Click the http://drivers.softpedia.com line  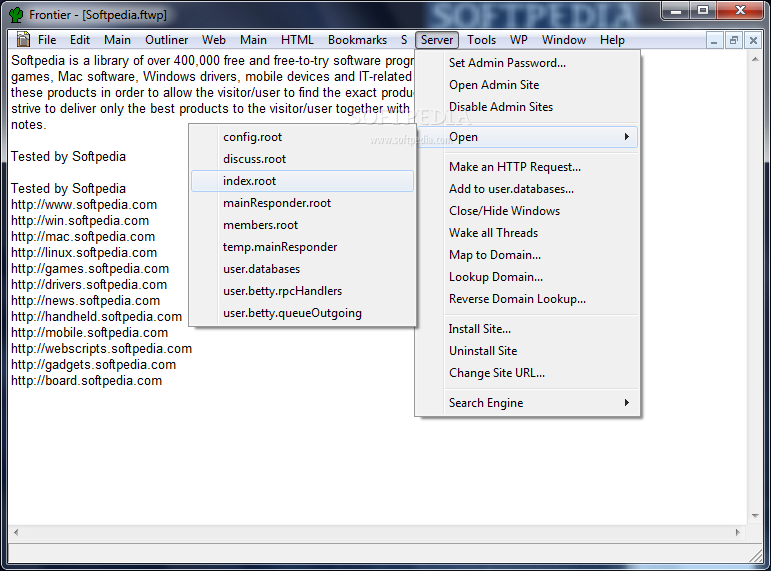click(89, 285)
